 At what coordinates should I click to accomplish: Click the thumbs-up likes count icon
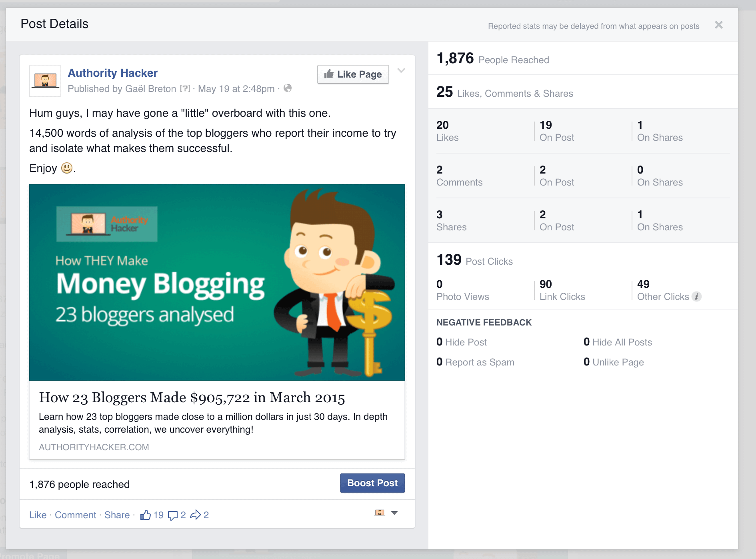click(146, 515)
